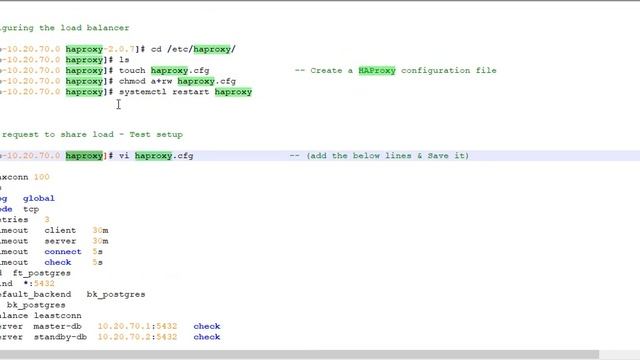Click the word 'global' in config
640x360 pixels.
point(39,198)
